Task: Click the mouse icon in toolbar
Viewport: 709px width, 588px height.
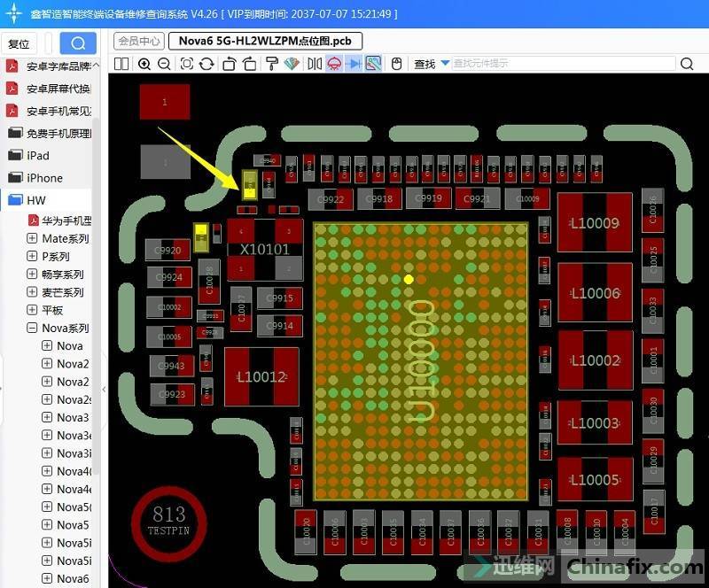Action: pyautogui.click(x=397, y=64)
